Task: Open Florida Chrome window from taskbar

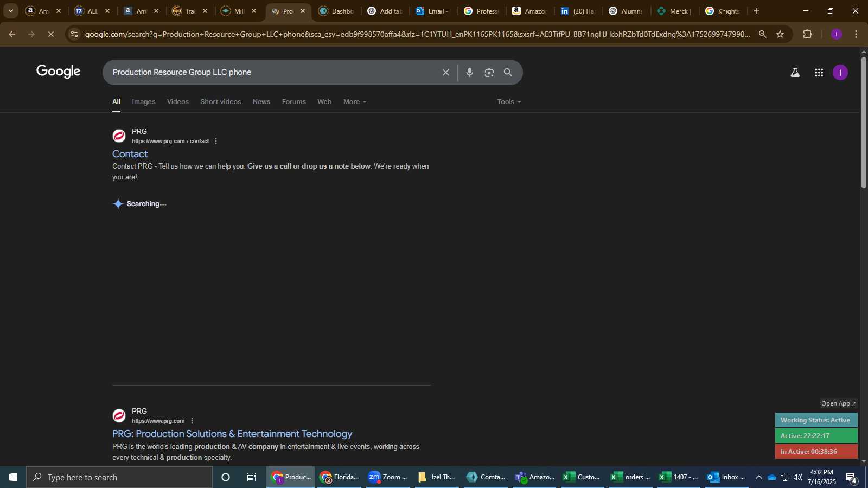Action: pyautogui.click(x=340, y=477)
